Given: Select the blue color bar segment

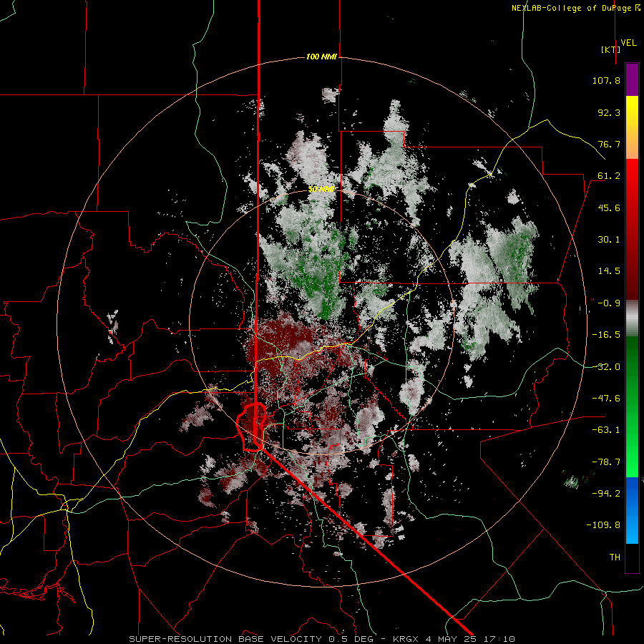Looking at the screenshot, I should click(632, 510).
